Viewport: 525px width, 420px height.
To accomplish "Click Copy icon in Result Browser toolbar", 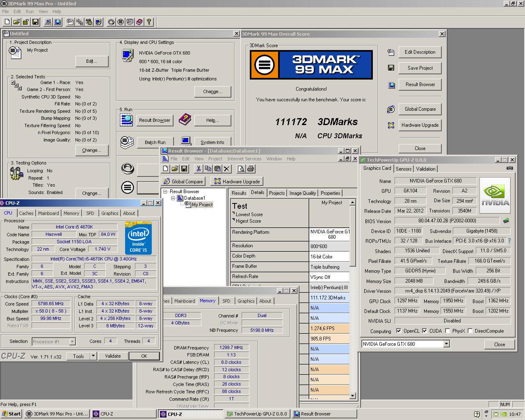I will 208,169.
